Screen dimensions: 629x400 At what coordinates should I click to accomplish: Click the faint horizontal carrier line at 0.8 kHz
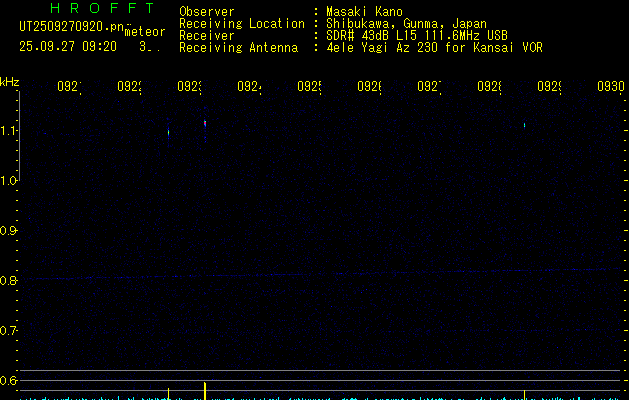tap(321, 274)
